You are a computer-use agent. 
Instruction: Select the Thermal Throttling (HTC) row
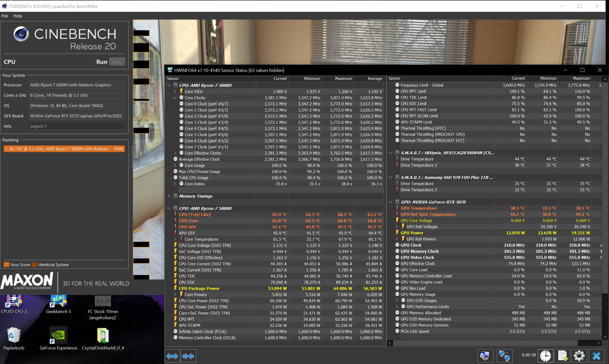494,128
